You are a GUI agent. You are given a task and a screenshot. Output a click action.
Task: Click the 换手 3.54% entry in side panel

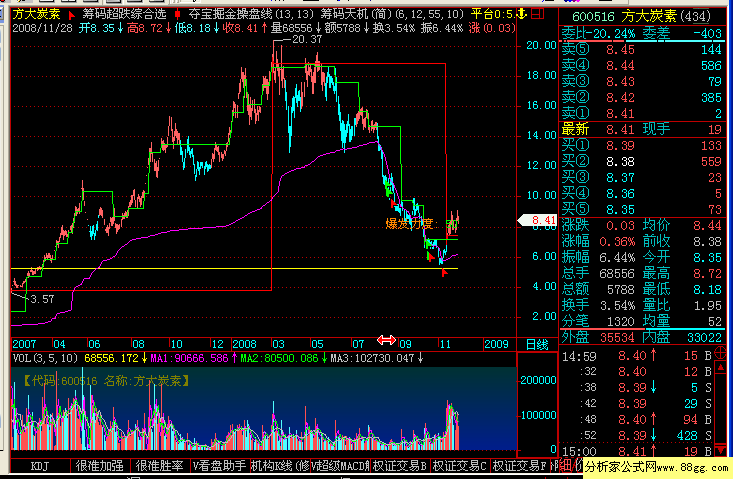tap(598, 305)
